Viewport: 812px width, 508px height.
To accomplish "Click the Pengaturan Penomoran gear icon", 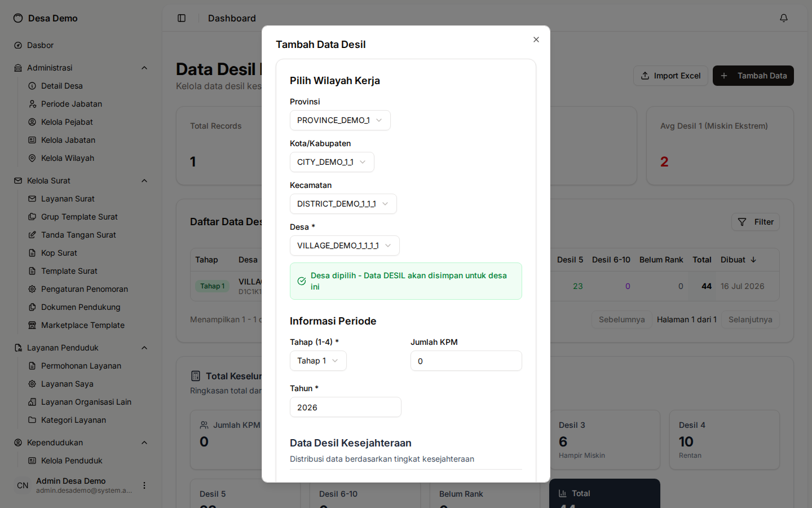I will (x=32, y=289).
